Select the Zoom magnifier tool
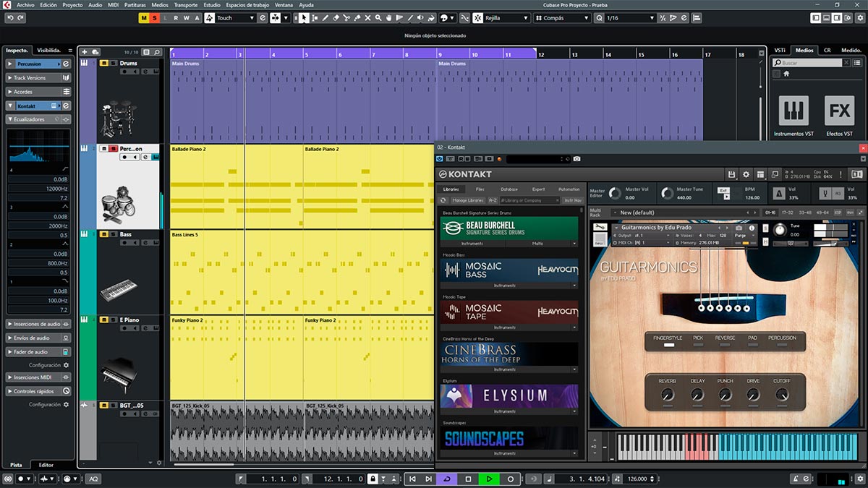The height and width of the screenshot is (488, 868). coord(380,17)
